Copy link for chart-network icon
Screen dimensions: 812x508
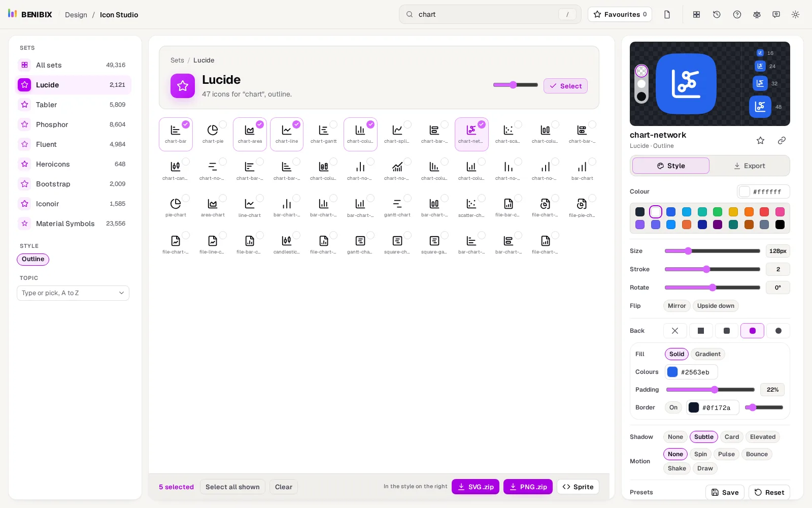point(782,141)
